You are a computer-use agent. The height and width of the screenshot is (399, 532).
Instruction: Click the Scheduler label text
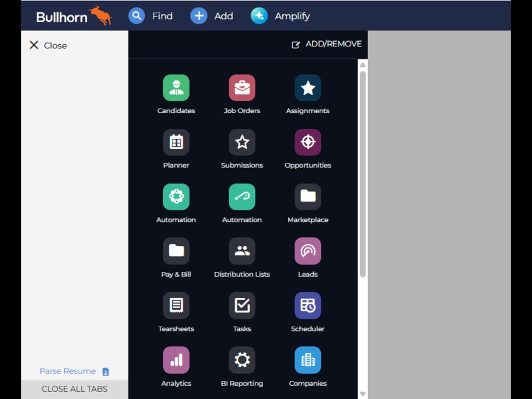coord(307,329)
